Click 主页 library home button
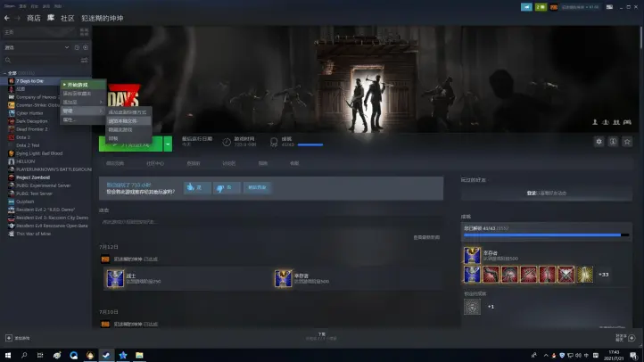This screenshot has width=644, height=362. pyautogui.click(x=39, y=32)
